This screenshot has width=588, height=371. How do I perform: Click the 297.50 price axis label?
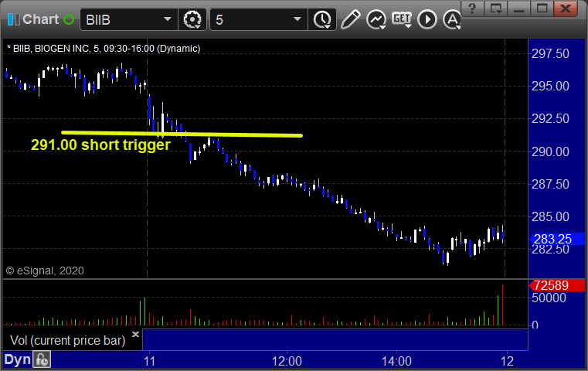click(550, 53)
